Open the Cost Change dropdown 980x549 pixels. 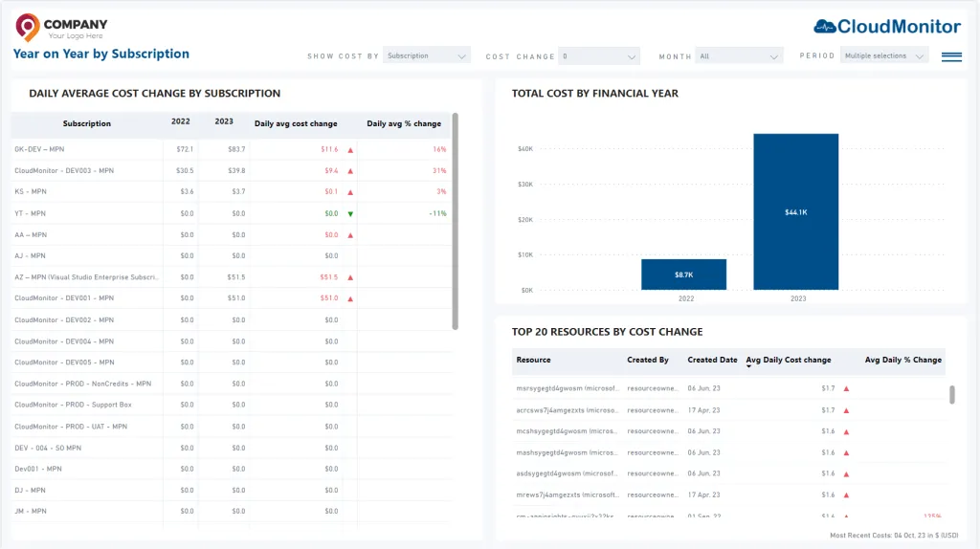click(x=599, y=56)
